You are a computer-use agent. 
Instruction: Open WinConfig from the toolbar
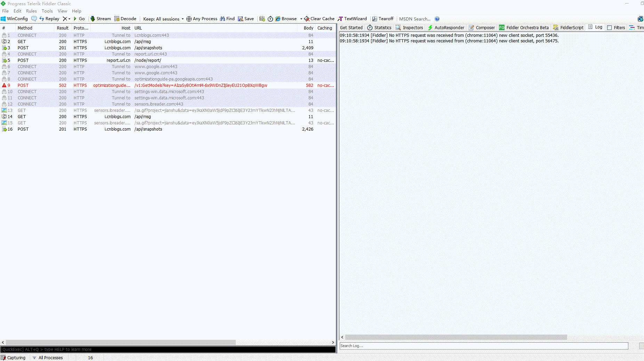click(14, 19)
